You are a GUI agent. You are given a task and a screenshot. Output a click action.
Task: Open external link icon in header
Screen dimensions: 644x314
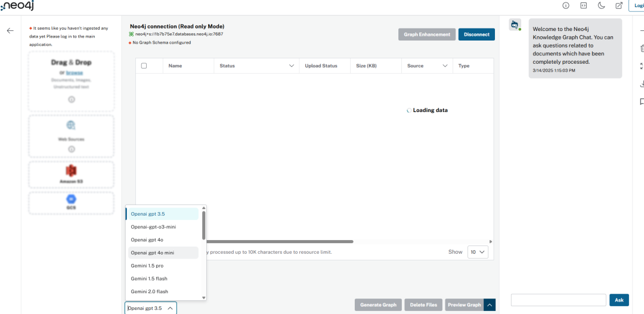(x=619, y=6)
